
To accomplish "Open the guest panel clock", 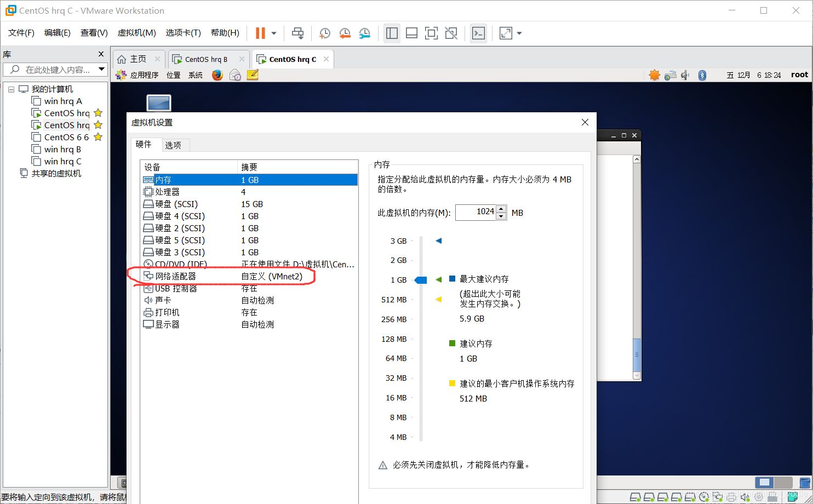I will point(753,75).
